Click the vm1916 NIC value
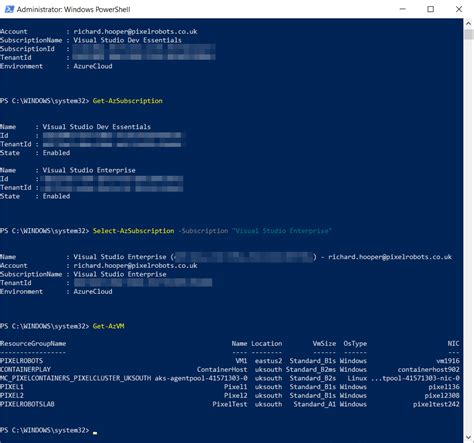 448,361
